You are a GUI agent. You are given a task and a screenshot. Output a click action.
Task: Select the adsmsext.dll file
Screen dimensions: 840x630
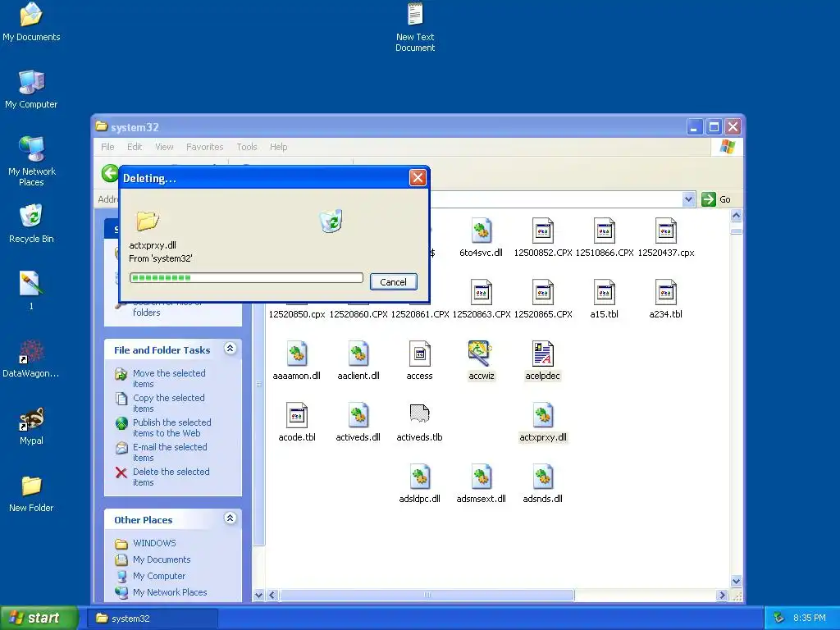pos(481,484)
